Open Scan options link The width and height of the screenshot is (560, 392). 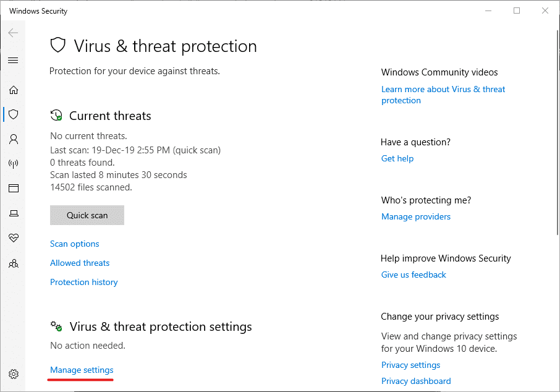tap(75, 244)
